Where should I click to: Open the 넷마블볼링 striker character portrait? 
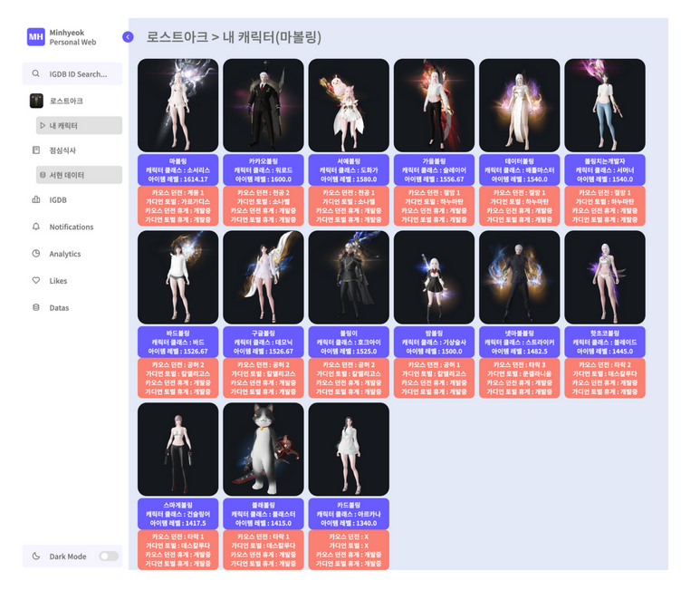click(519, 277)
